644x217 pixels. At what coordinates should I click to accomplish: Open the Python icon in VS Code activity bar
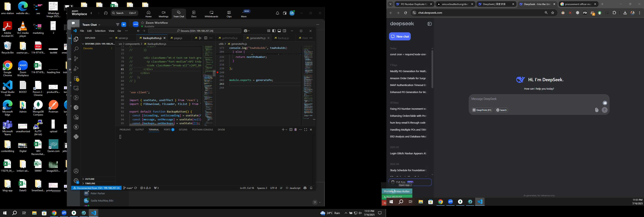76,137
